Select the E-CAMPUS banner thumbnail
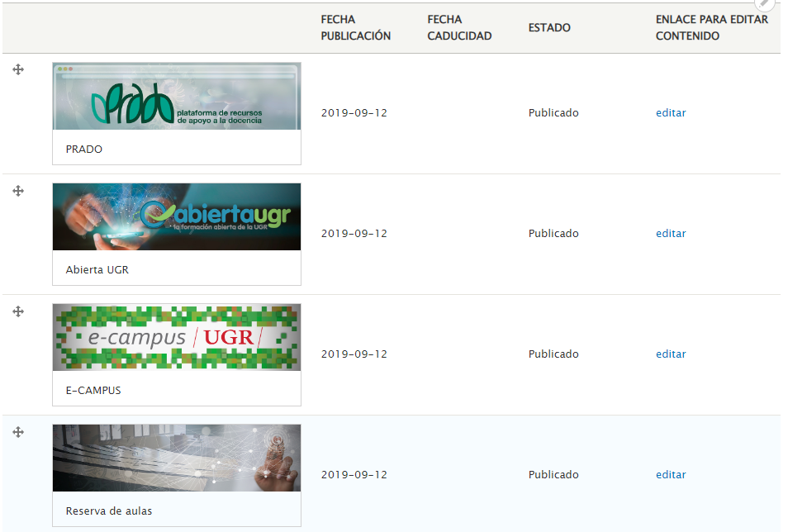 click(x=177, y=337)
